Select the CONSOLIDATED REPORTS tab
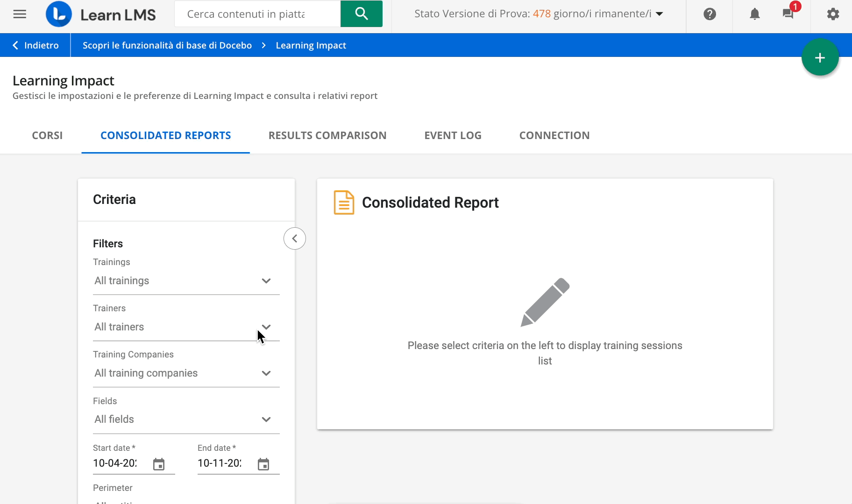Screen dimensions: 852x504 [166, 135]
